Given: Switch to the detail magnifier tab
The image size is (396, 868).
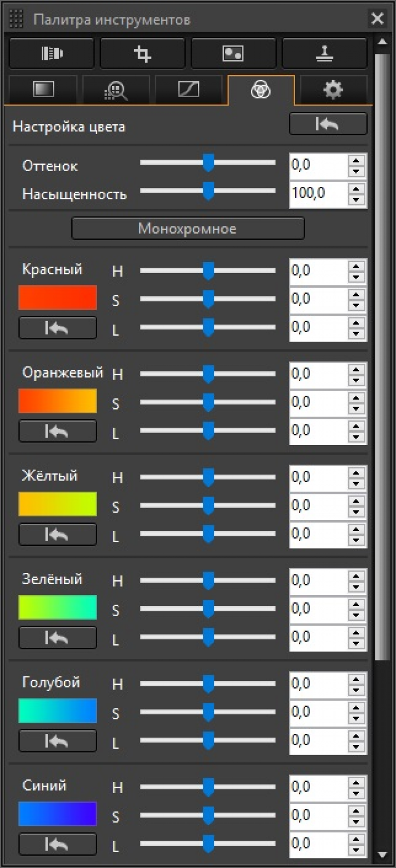Looking at the screenshot, I should pos(116,90).
